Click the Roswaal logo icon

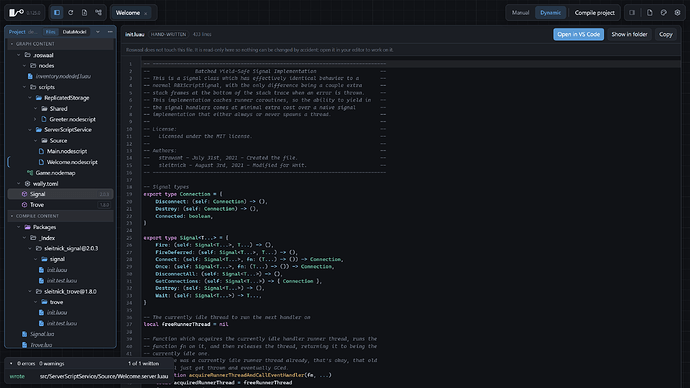tap(16, 13)
